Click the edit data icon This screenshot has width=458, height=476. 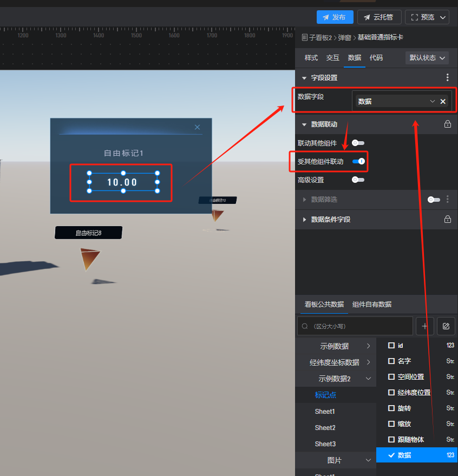(446, 326)
